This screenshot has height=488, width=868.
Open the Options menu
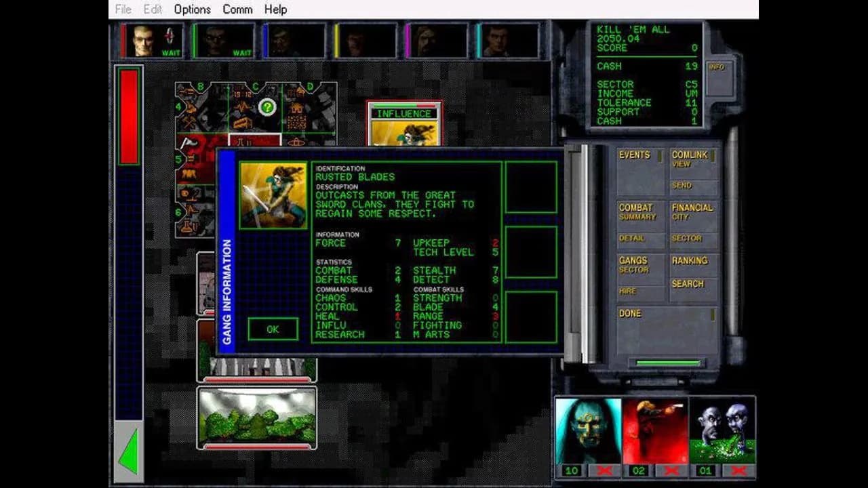coord(193,9)
